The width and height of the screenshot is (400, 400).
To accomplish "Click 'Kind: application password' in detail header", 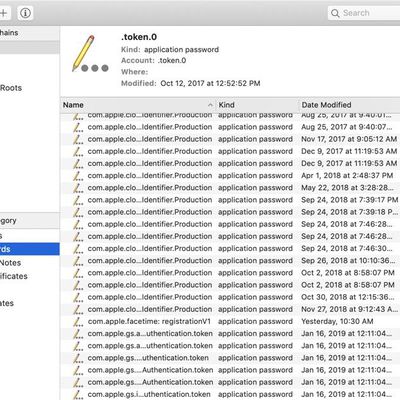I will (170, 50).
